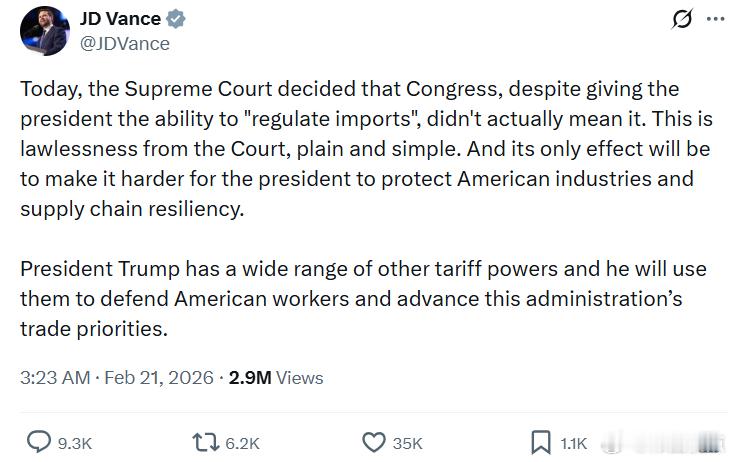Open the @JDVance handle link
Image resolution: width=733 pixels, height=462 pixels.
(x=124, y=43)
